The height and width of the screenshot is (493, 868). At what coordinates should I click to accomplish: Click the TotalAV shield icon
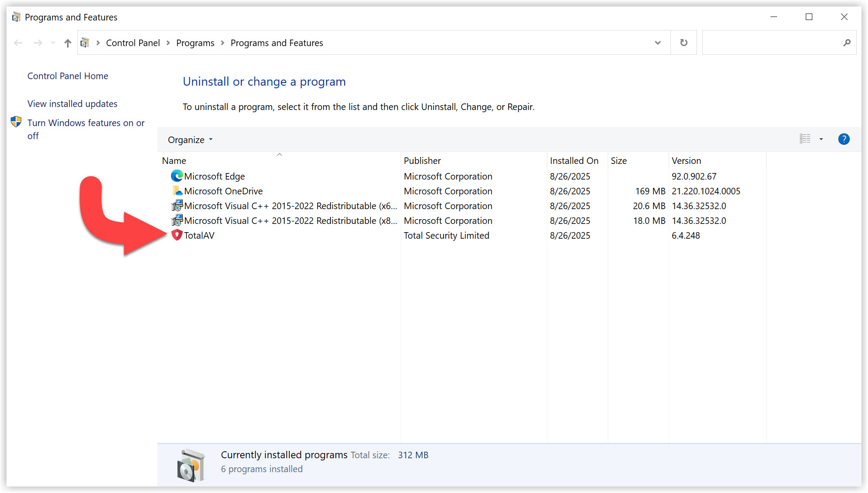pyautogui.click(x=177, y=235)
